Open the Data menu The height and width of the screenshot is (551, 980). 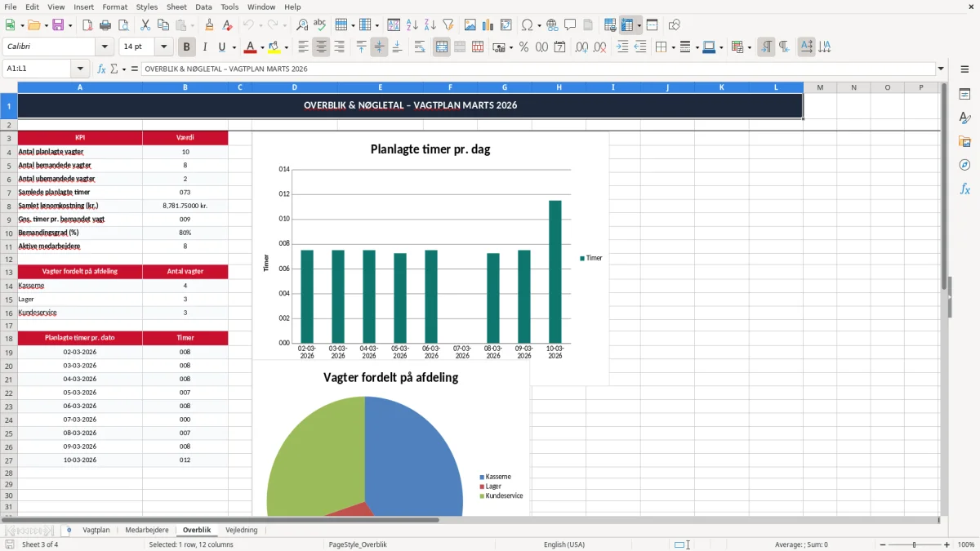[204, 7]
